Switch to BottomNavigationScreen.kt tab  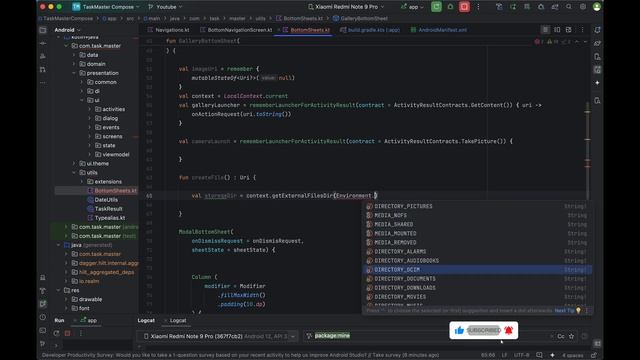[x=236, y=30]
